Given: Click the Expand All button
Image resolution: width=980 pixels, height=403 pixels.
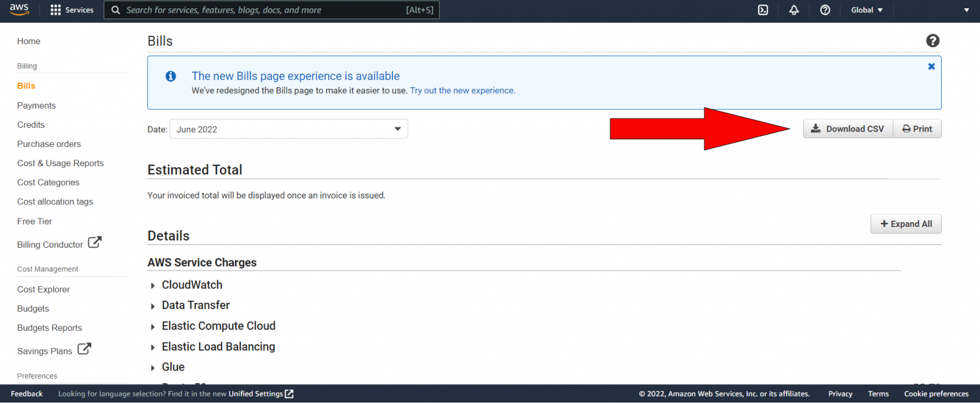Looking at the screenshot, I should click(906, 224).
